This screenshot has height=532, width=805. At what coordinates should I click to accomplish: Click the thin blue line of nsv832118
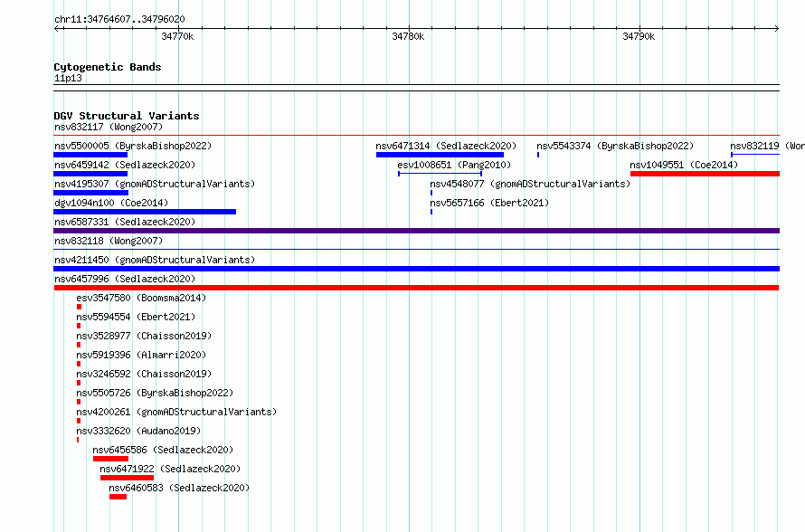point(416,250)
